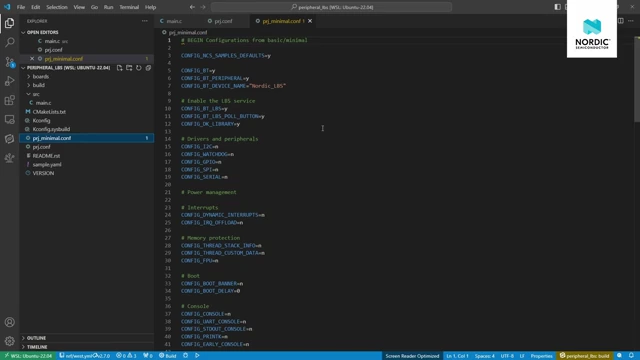Navigate forward with the Go Forward arrow
This screenshot has width=640, height=360.
coord(203,7)
